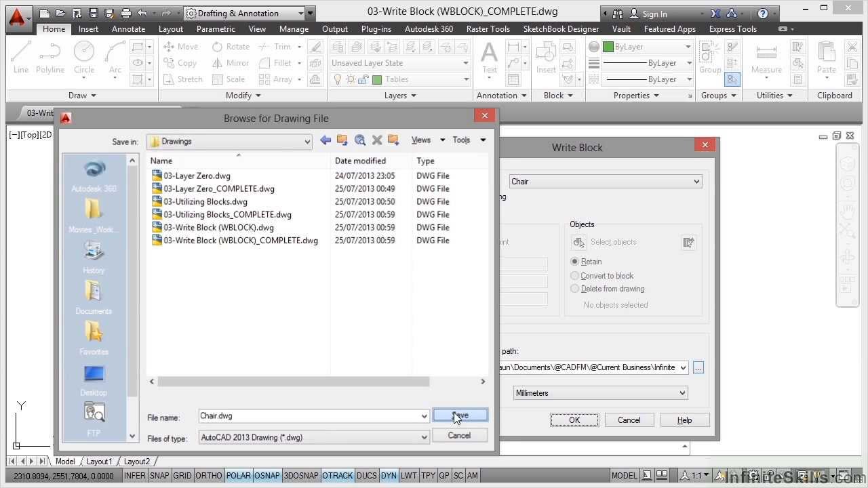Select Delete from drawing radio button

tap(575, 289)
